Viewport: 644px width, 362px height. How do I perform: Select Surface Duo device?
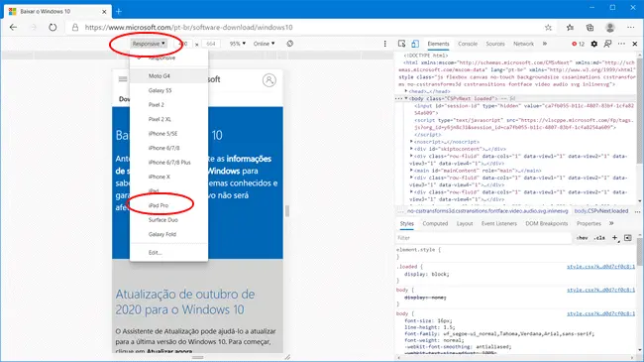[x=168, y=220]
